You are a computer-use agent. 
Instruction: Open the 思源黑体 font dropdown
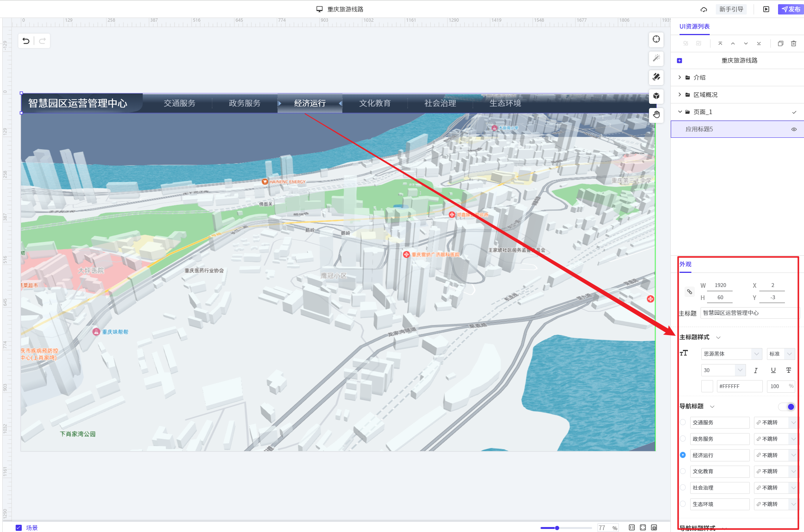click(731, 354)
